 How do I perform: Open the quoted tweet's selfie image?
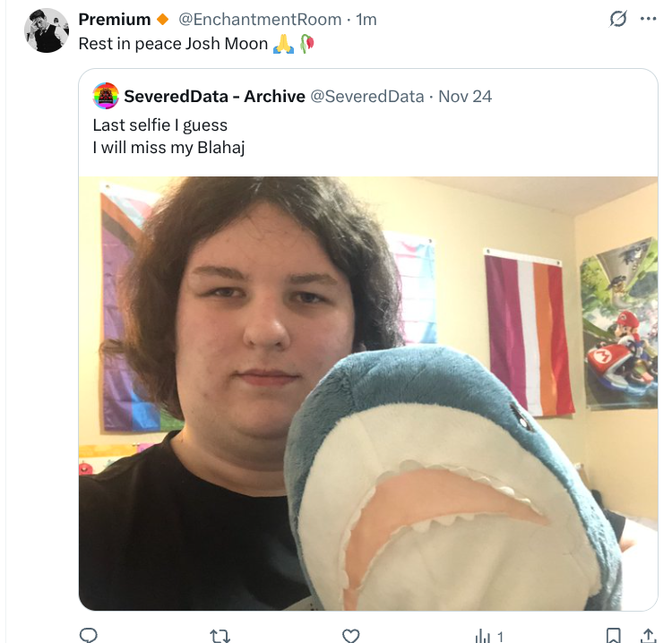tap(367, 392)
